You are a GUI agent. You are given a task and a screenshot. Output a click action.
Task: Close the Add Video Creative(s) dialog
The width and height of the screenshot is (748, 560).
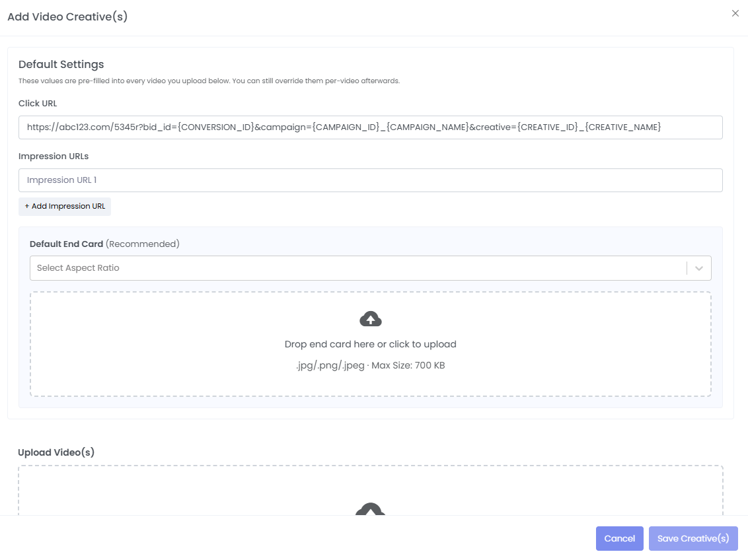[735, 13]
